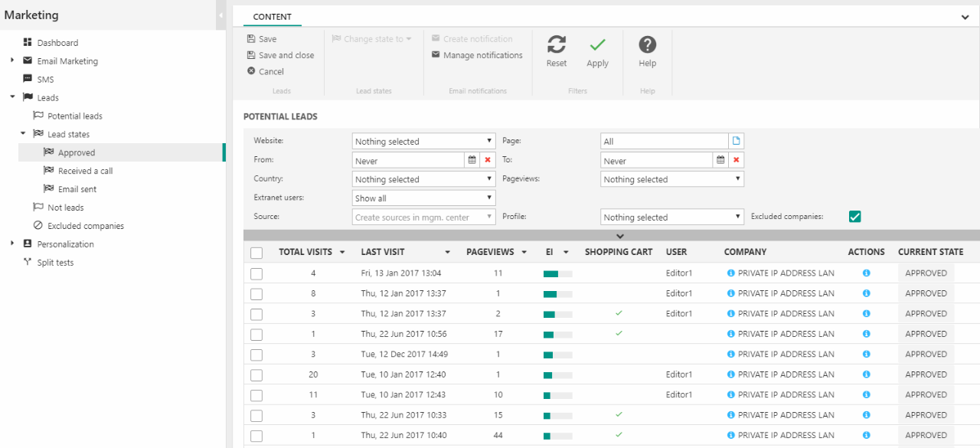Open the From date calendar picker
This screenshot has width=980, height=448.
click(x=472, y=160)
